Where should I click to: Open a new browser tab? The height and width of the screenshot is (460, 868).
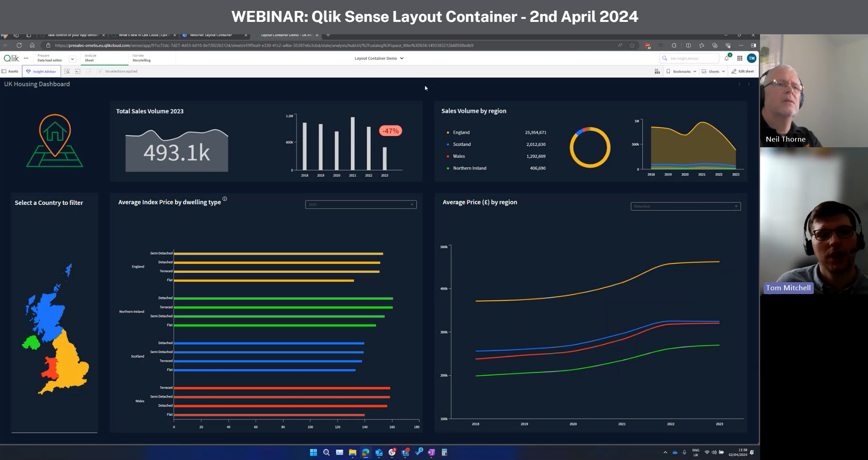(328, 35)
